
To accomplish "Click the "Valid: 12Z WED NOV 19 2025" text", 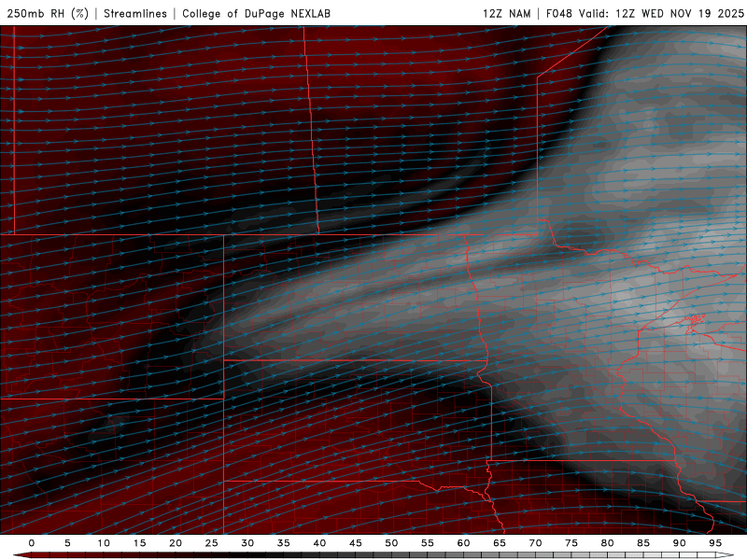I will pyautogui.click(x=661, y=14).
